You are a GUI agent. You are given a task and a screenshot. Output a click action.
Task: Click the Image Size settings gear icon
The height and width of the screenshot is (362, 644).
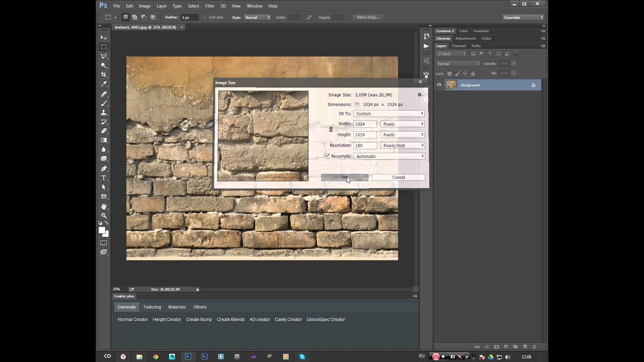[420, 95]
